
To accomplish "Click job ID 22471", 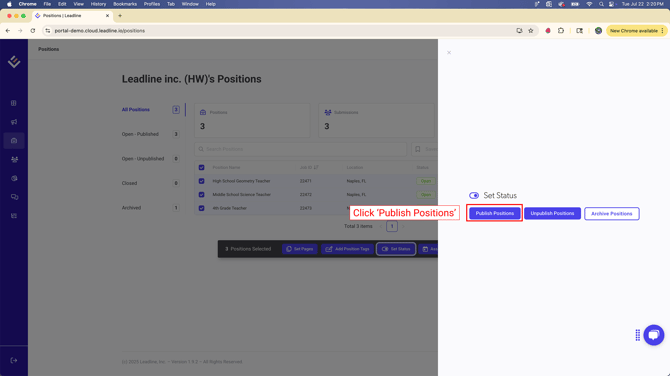I will coord(306,181).
